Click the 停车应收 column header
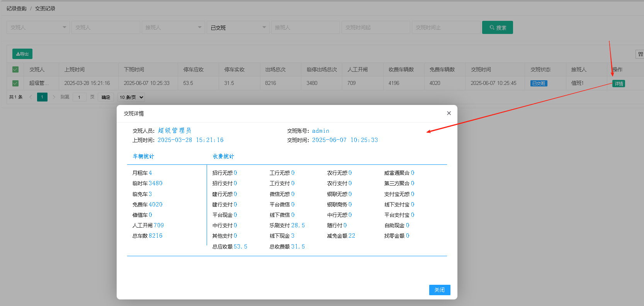 pos(194,69)
